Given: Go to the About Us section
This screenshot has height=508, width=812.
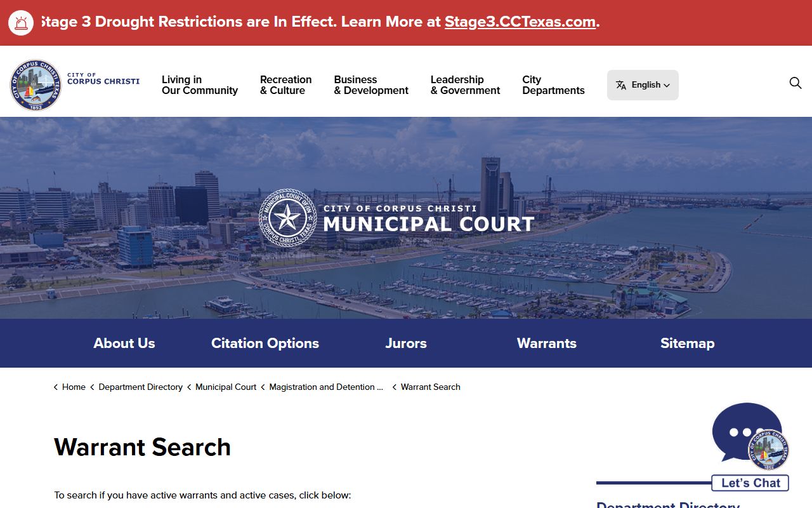Looking at the screenshot, I should tap(124, 343).
